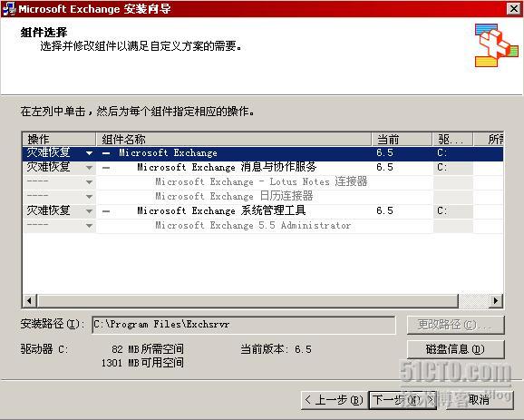Viewport: 524px width, 420px height.
Task: Open action dropdown for Lotus Notes 连接器 row
Action: [89, 182]
